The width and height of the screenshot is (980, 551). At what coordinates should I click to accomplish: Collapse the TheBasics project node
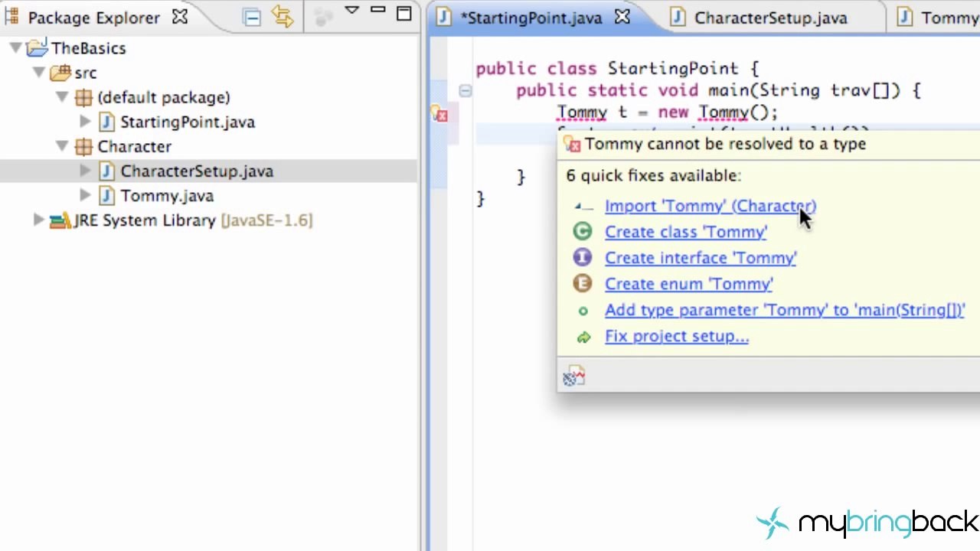[15, 48]
